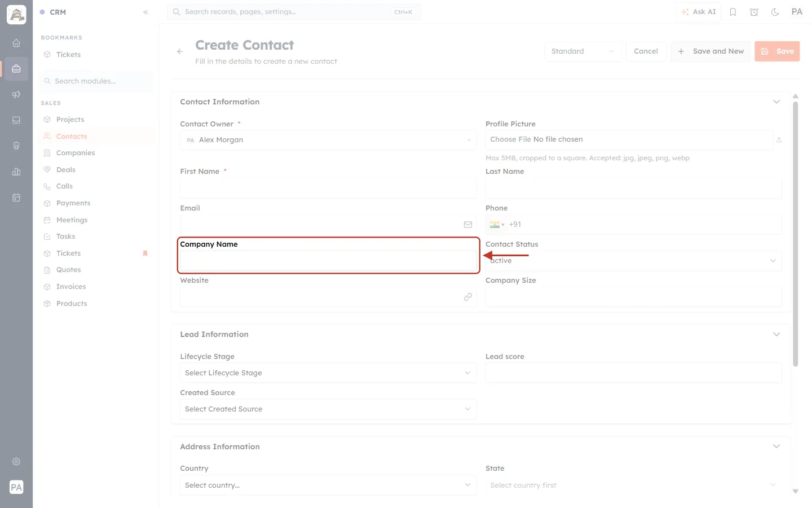This screenshot has height=508, width=812.
Task: Collapse the CRM sidebar with double chevron
Action: (145, 12)
